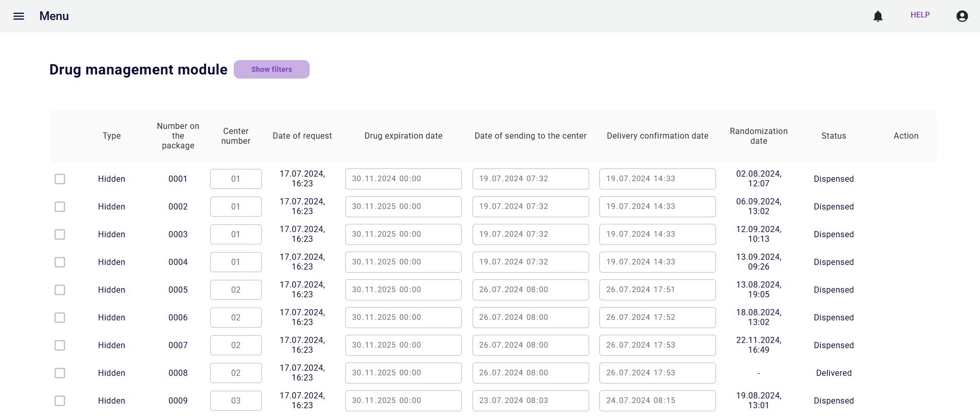Tick the checkbox for package 0005
Screen dimensions: 980x420
[x=60, y=290]
